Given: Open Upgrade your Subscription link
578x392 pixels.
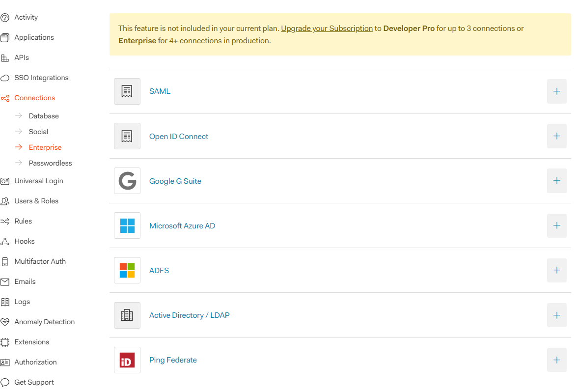Looking at the screenshot, I should [x=327, y=28].
